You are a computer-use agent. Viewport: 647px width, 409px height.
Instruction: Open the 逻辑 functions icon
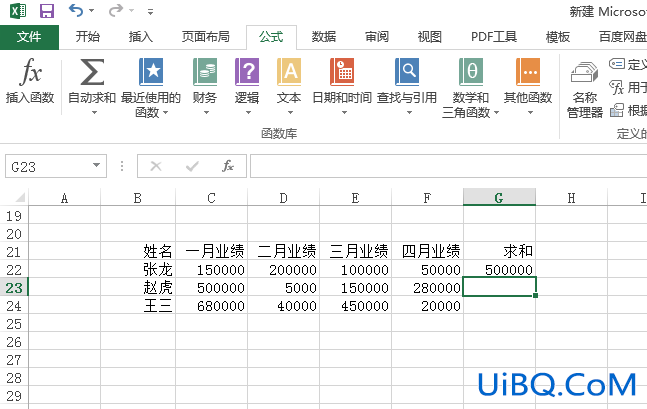pyautogui.click(x=247, y=72)
